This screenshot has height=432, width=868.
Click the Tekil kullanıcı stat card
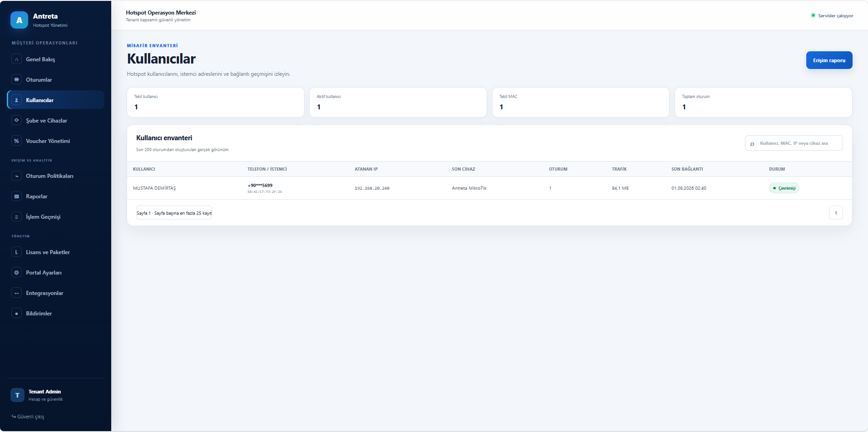pos(216,103)
